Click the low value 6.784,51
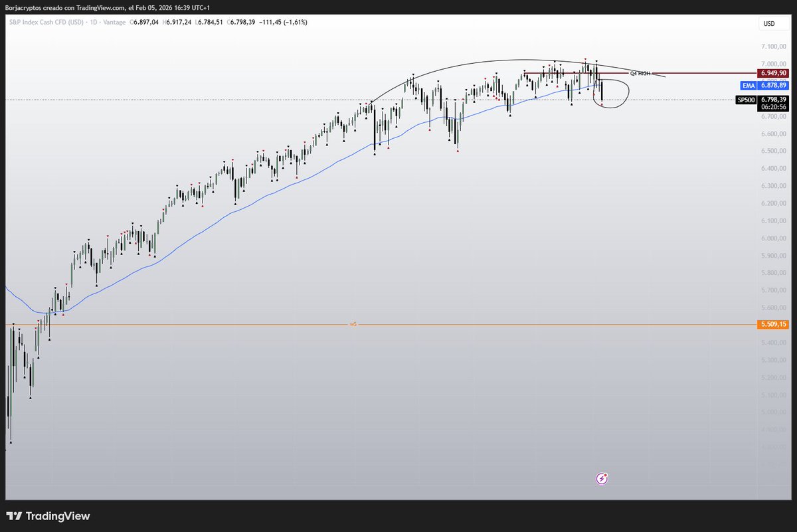Image resolution: width=797 pixels, height=532 pixels. click(x=211, y=22)
